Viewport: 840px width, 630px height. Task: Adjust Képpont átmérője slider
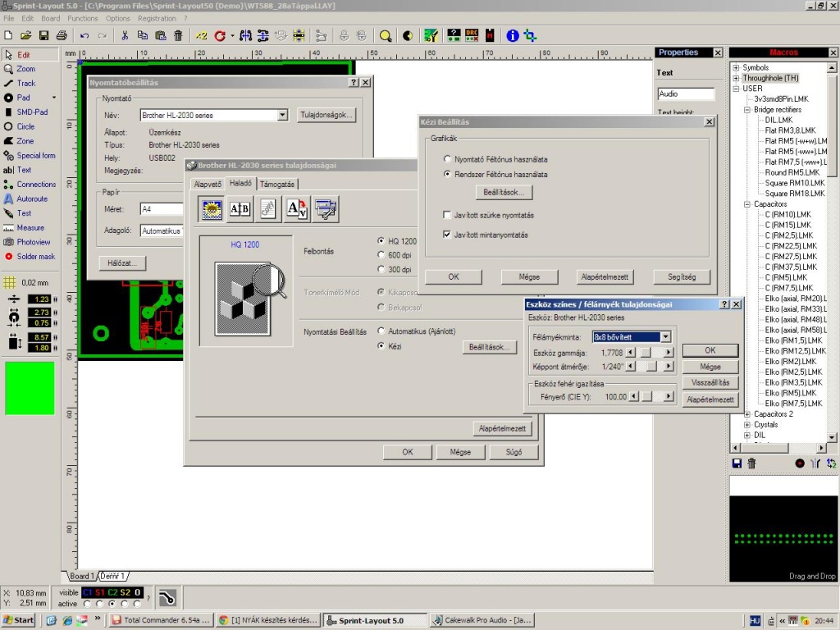click(x=650, y=367)
